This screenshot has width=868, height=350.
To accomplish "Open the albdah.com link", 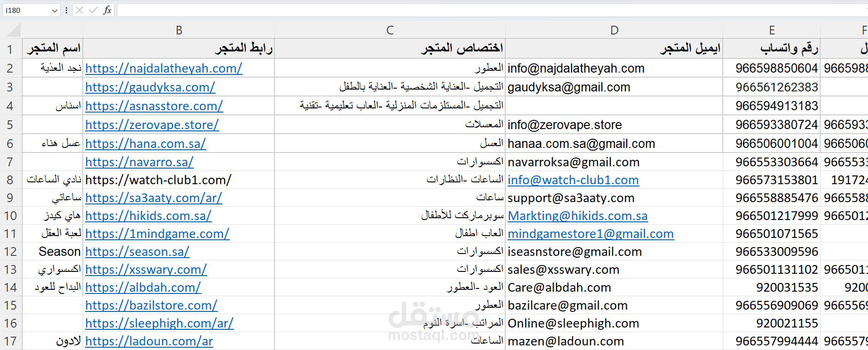I will point(143,288).
